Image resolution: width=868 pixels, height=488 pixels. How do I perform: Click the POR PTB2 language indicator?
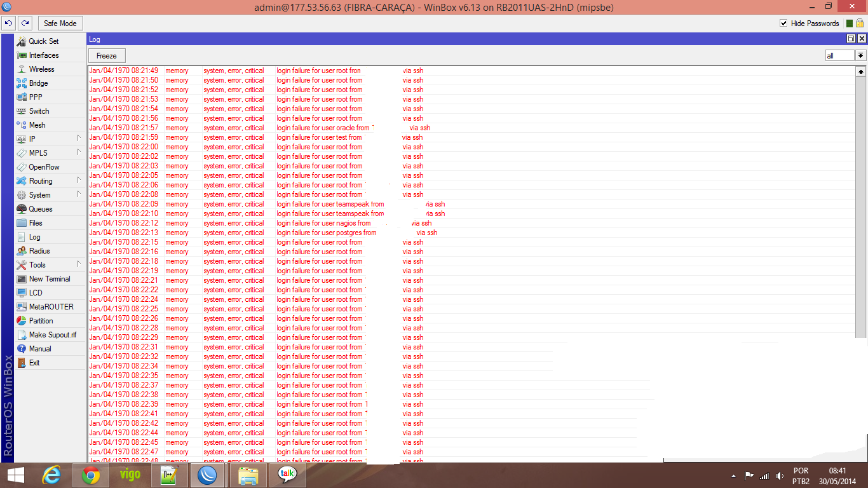coord(801,476)
